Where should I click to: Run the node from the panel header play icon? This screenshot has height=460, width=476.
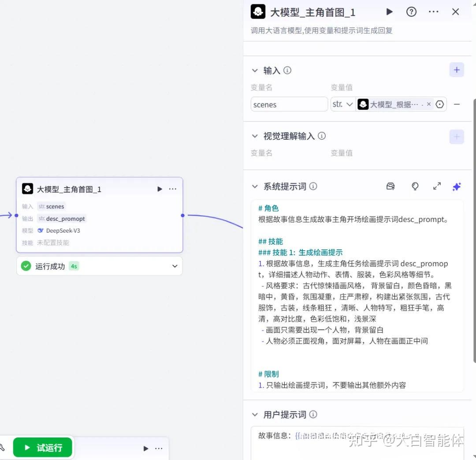click(389, 12)
